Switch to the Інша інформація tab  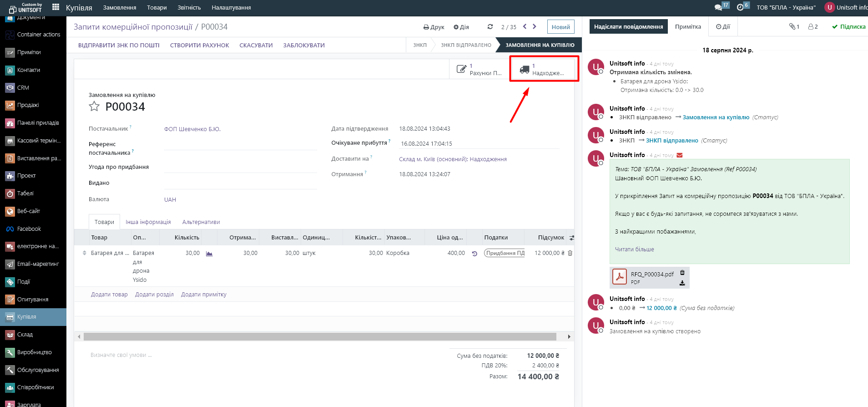point(148,222)
